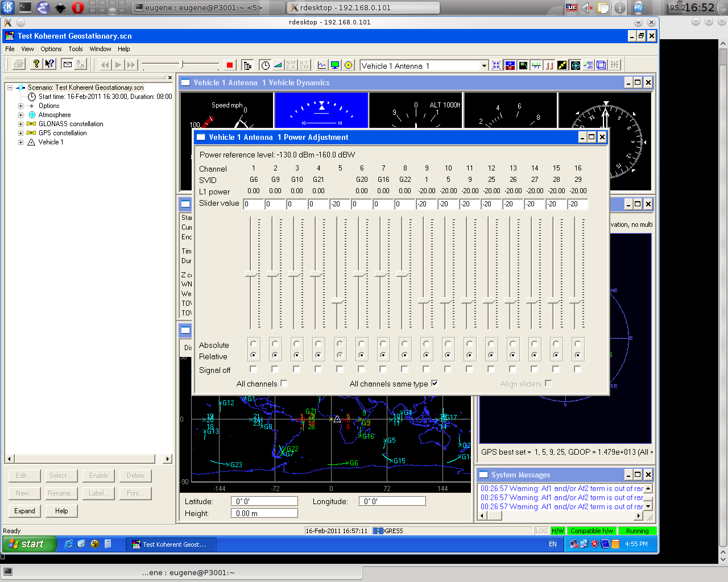Click the circular sky plot toolbar icon
The image size is (728, 582).
click(576, 65)
